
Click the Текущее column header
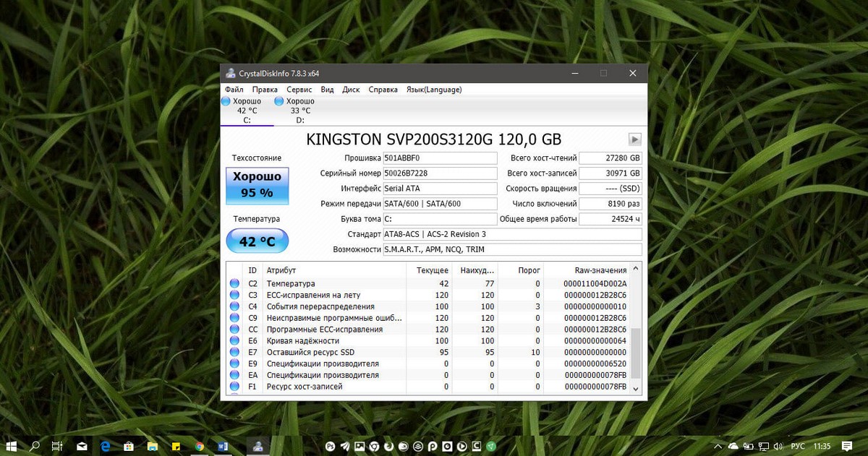tap(430, 270)
